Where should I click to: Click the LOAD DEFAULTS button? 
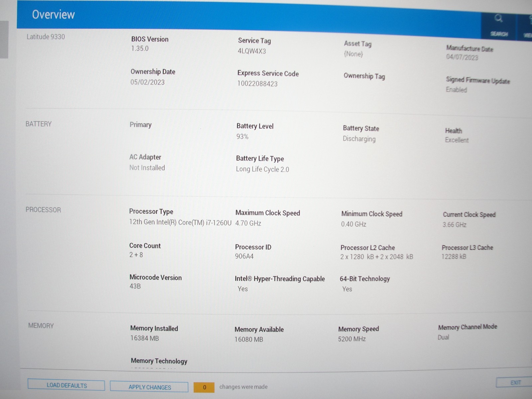[66, 385]
